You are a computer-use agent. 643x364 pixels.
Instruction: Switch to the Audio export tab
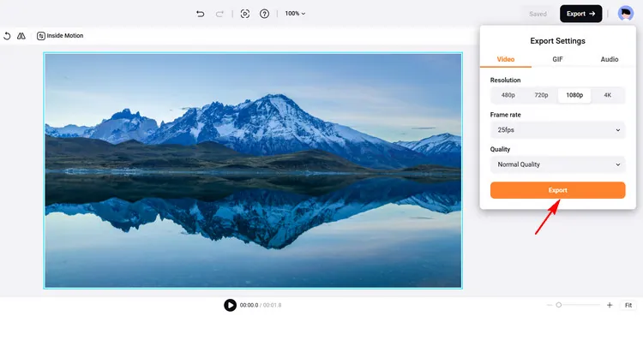point(610,59)
